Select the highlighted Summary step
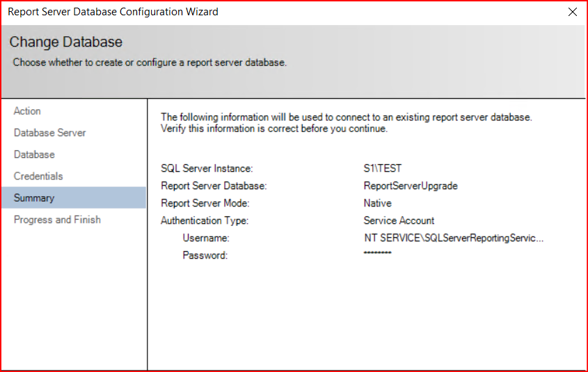Viewport: 588px width, 372px height. coord(34,198)
